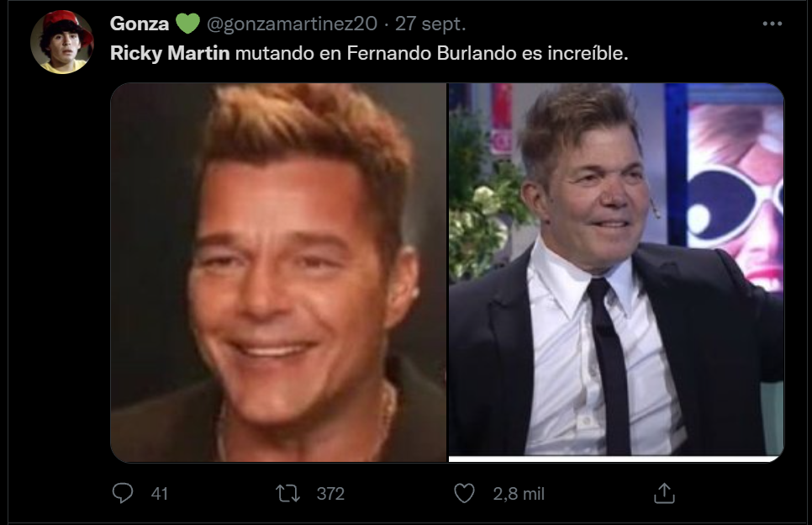The width and height of the screenshot is (812, 525).
Task: Open the Gonza display name link
Action: click(140, 24)
